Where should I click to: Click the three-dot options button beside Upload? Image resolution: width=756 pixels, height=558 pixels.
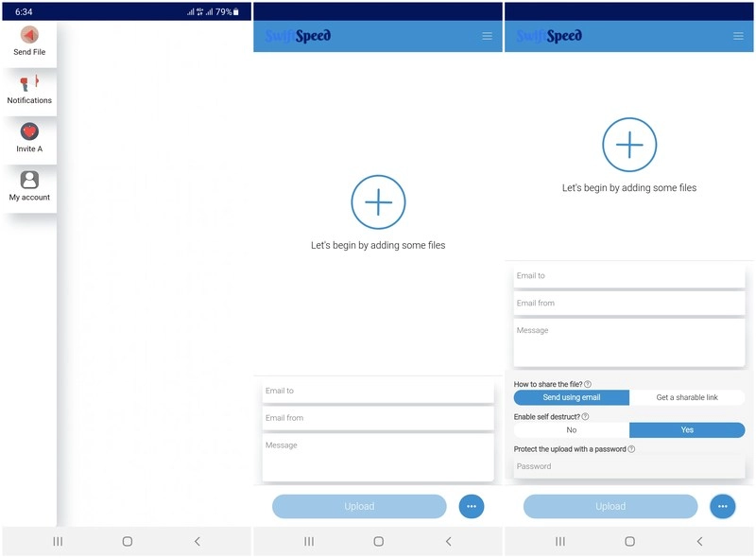472,506
